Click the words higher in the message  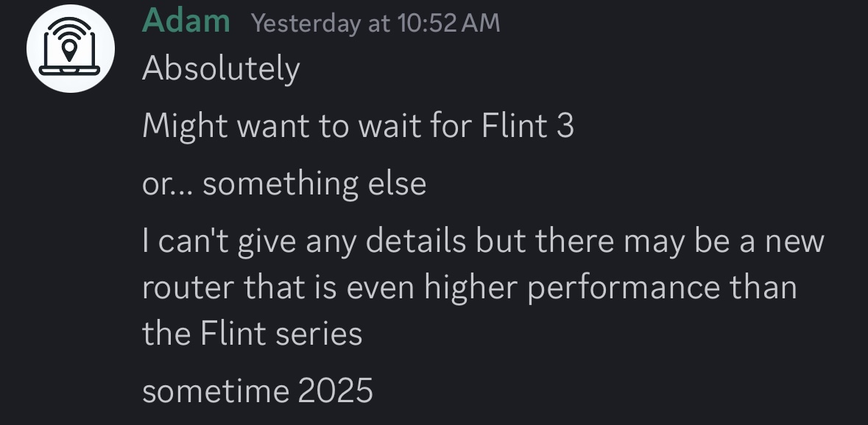click(470, 289)
